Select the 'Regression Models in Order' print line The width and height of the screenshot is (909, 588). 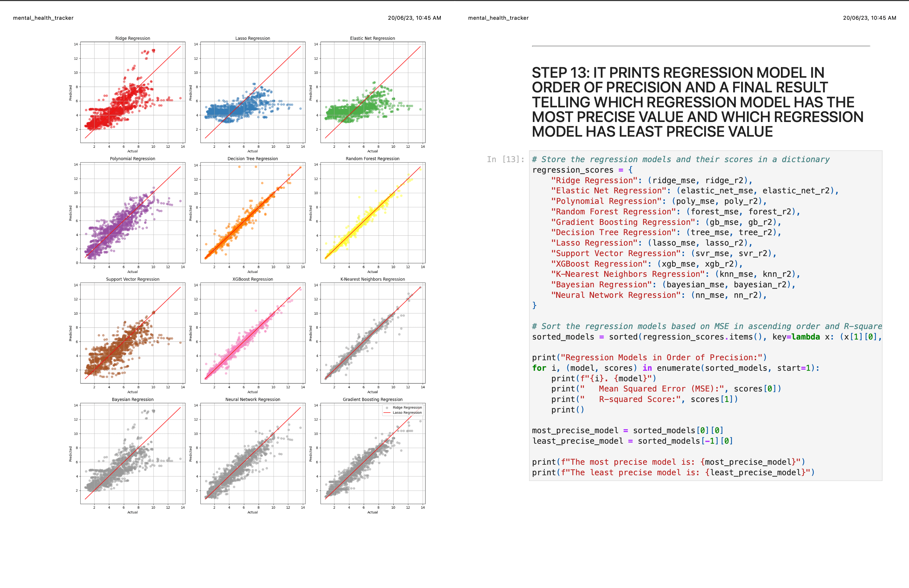[x=649, y=357]
